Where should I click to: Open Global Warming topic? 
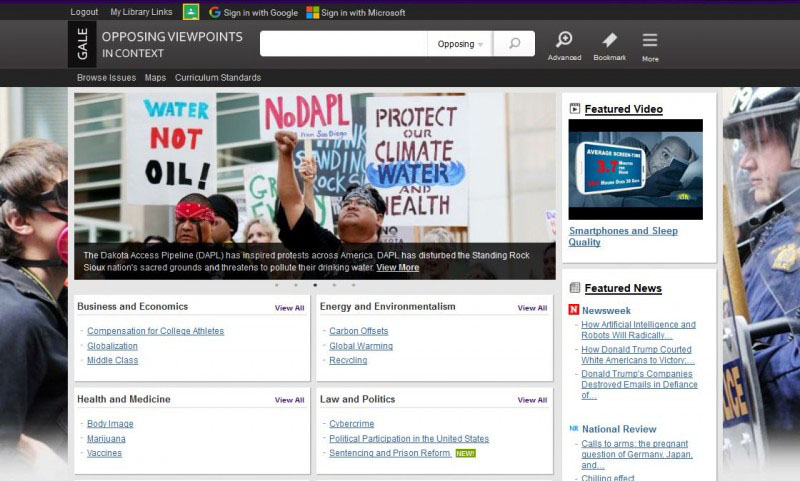point(361,346)
